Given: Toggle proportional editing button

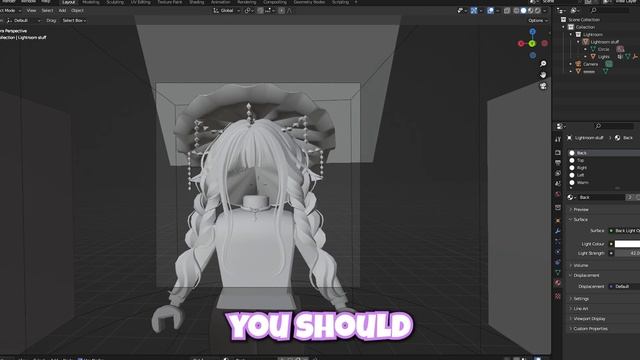Looking at the screenshot, I should point(282,11).
